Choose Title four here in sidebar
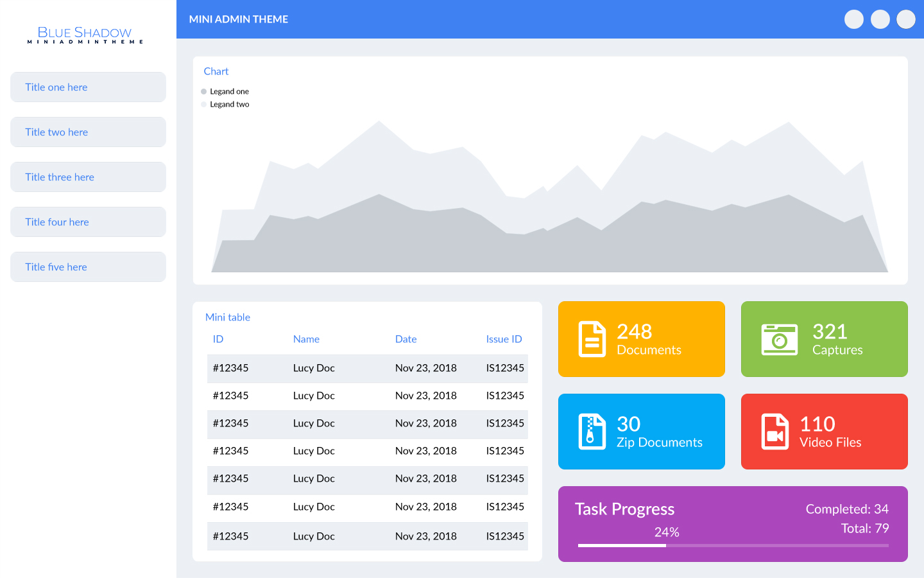Image resolution: width=924 pixels, height=578 pixels. pos(88,222)
